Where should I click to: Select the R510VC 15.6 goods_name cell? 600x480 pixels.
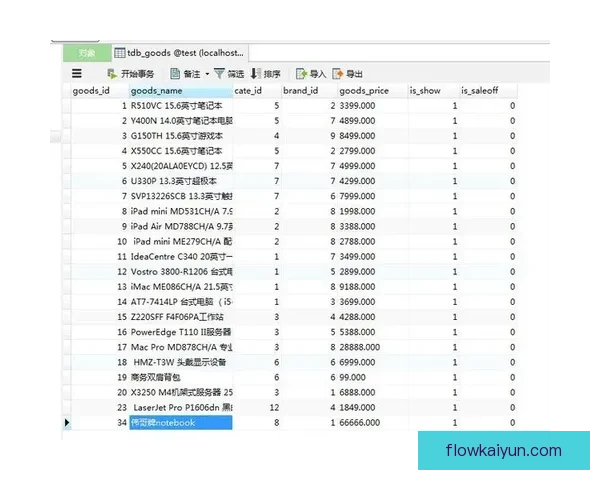tap(181, 106)
